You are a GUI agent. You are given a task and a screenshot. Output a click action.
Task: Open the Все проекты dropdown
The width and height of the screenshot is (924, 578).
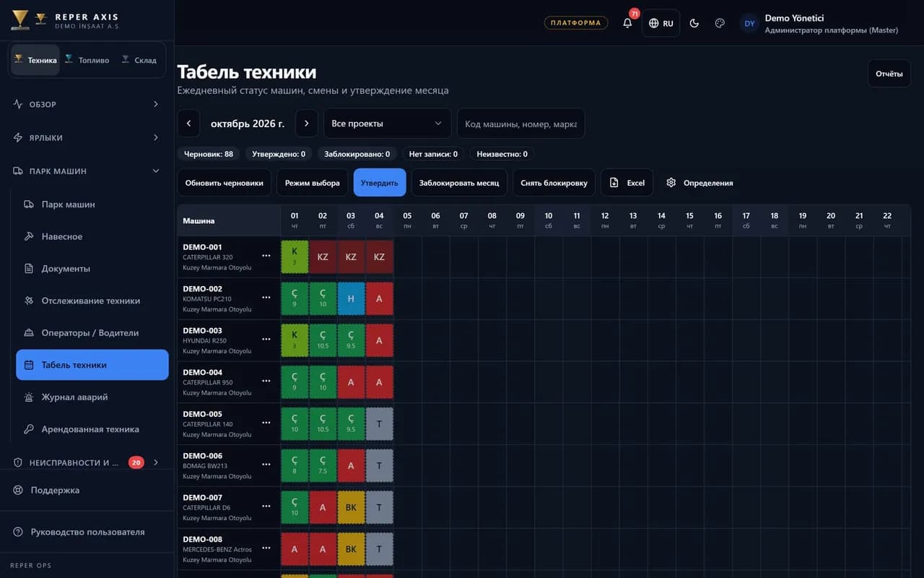(387, 124)
